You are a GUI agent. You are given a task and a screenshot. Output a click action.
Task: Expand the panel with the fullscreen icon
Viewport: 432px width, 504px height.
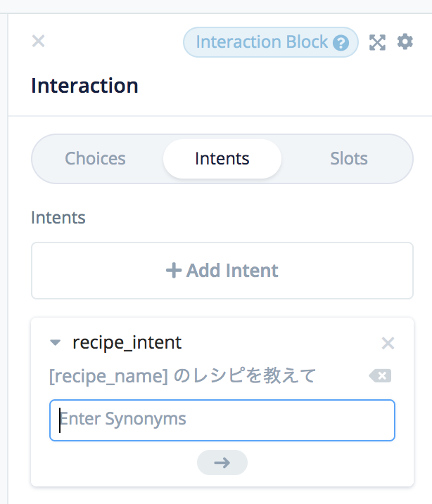(x=378, y=42)
